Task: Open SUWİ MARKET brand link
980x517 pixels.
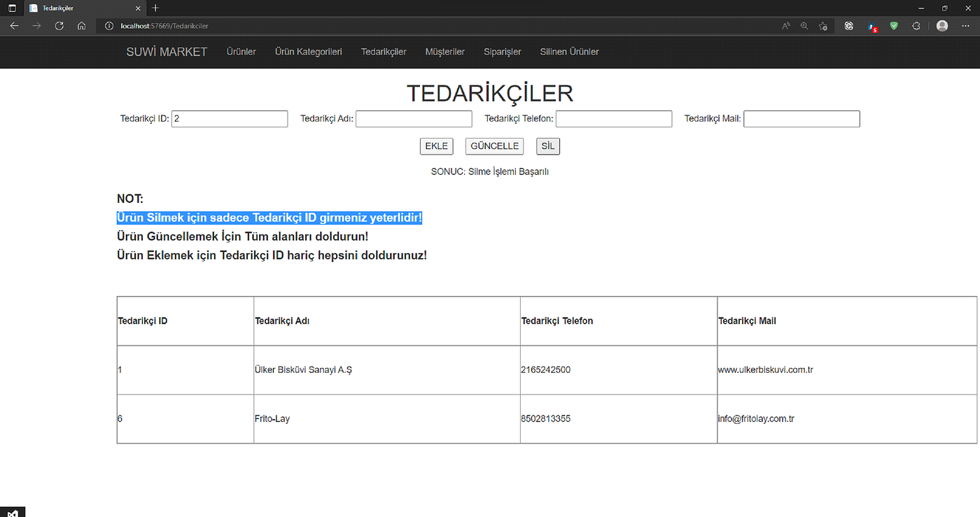Action: 167,52
